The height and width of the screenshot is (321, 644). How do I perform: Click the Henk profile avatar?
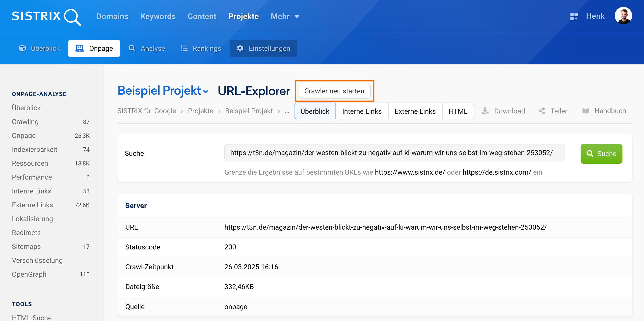[x=623, y=16]
